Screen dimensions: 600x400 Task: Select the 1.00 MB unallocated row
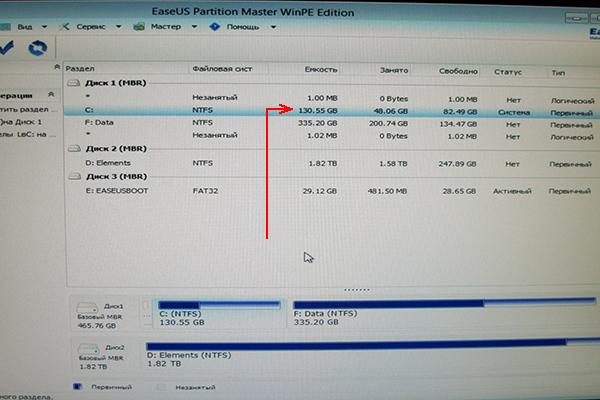click(333, 98)
